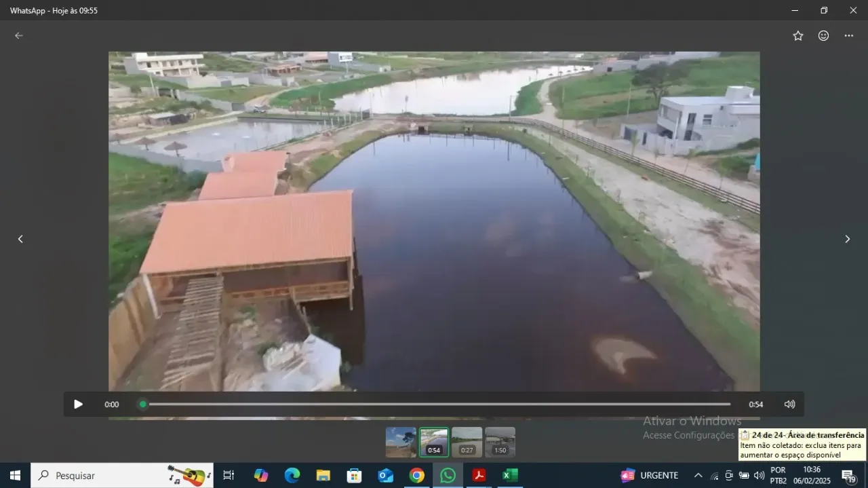
Task: Play the video
Action: 78,405
